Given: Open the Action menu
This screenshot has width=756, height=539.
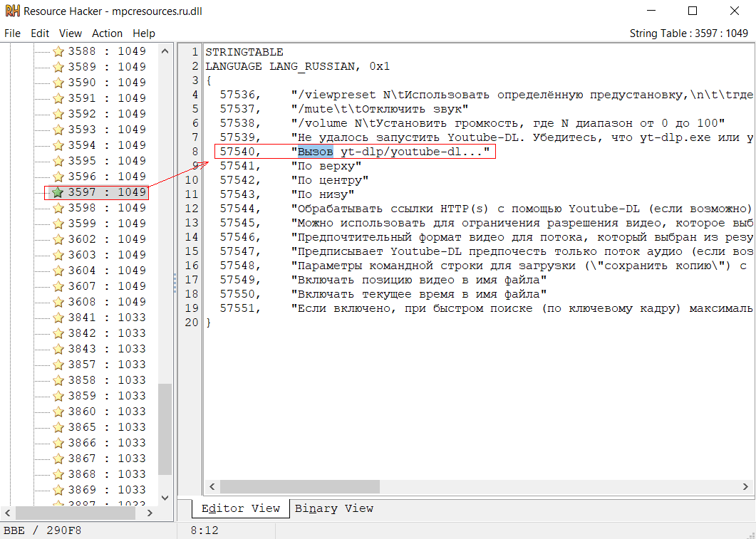Looking at the screenshot, I should click(107, 33).
